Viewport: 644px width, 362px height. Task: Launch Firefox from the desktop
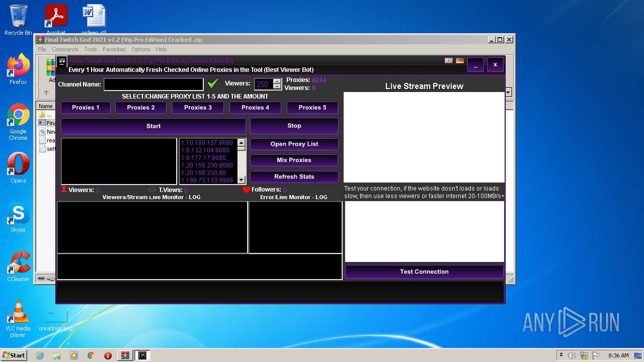pos(18,69)
